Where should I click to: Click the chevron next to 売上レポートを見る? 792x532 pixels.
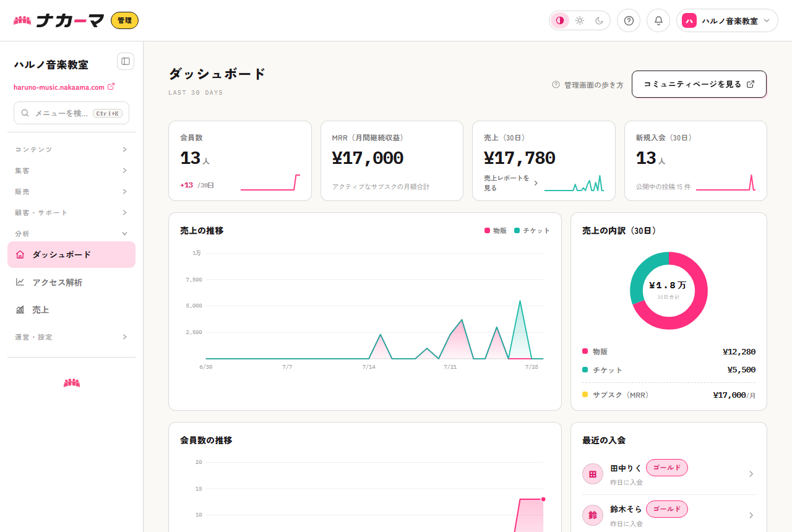(536, 183)
